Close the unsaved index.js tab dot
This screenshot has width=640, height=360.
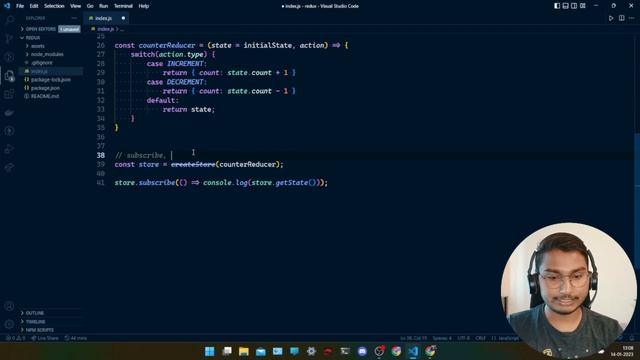[x=123, y=18]
